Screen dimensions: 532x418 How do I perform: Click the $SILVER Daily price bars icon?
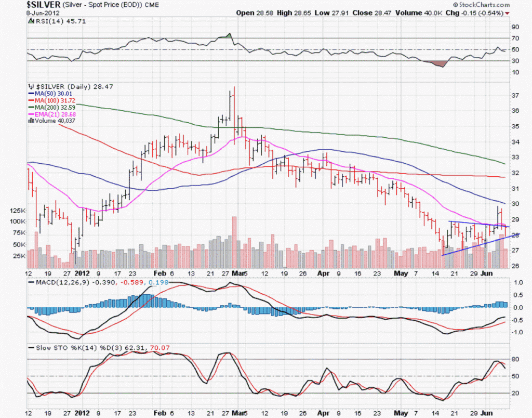point(31,86)
